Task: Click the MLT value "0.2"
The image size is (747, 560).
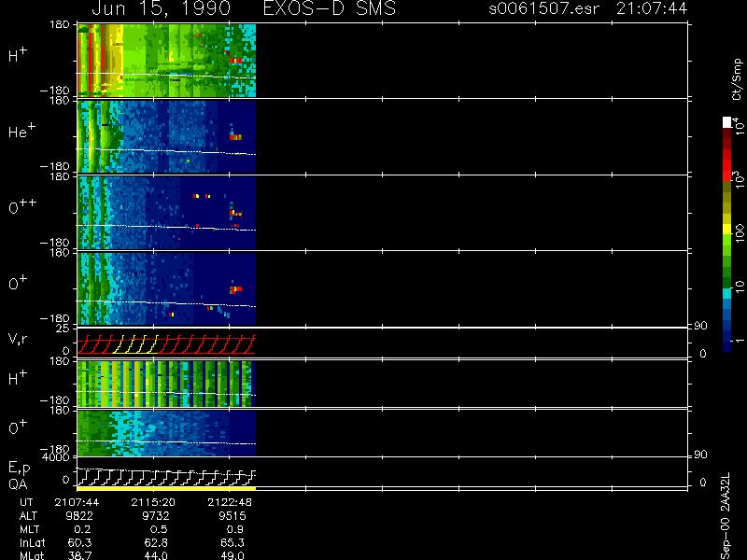Action: click(82, 529)
